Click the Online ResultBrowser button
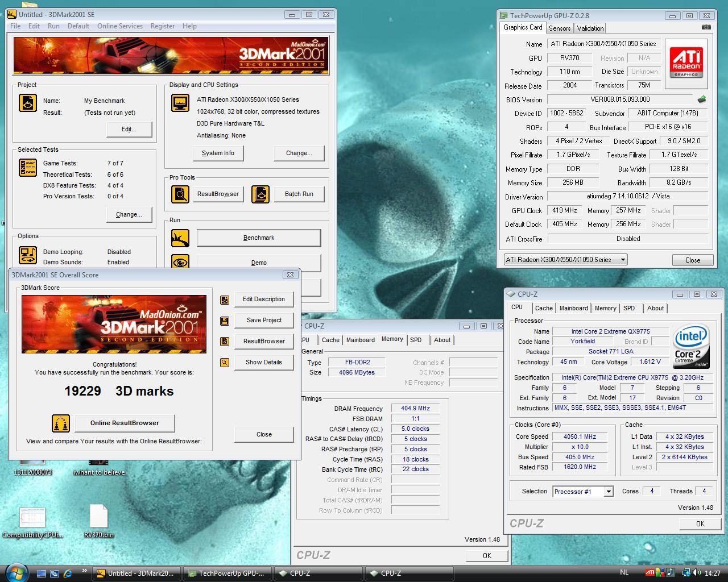 click(x=125, y=423)
